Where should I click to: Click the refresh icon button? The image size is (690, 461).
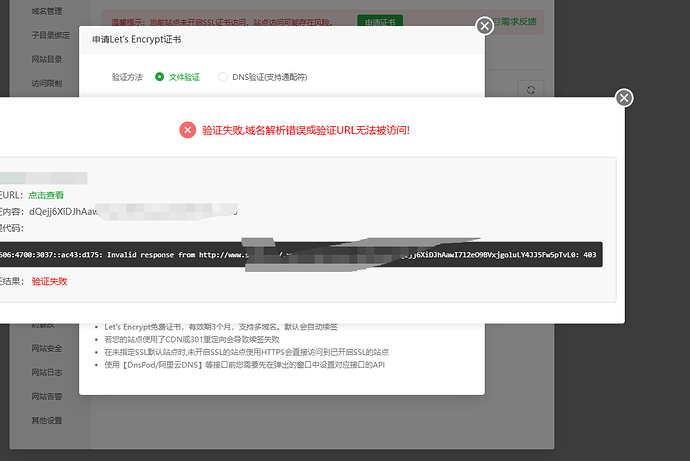531,90
